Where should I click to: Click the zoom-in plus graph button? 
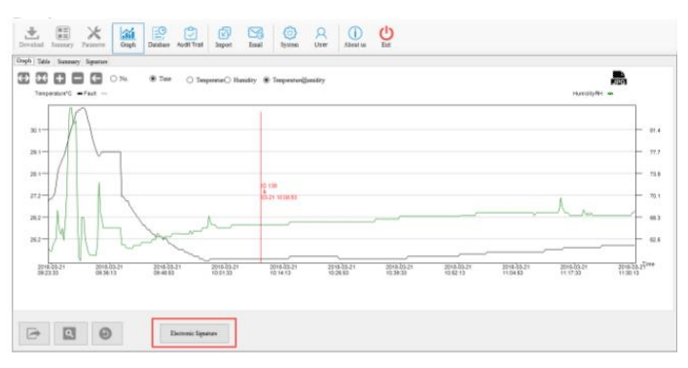pos(59,79)
